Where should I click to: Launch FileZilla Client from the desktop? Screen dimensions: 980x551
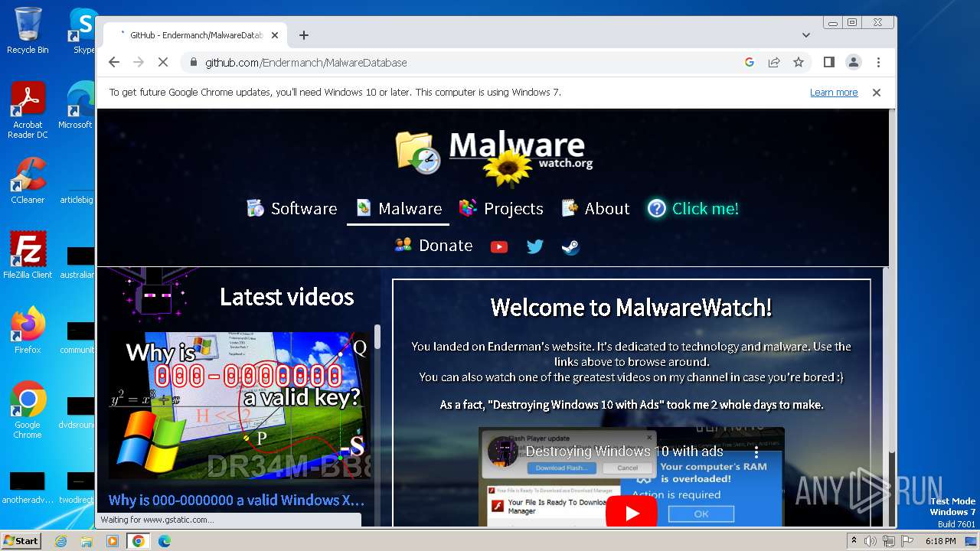click(28, 256)
